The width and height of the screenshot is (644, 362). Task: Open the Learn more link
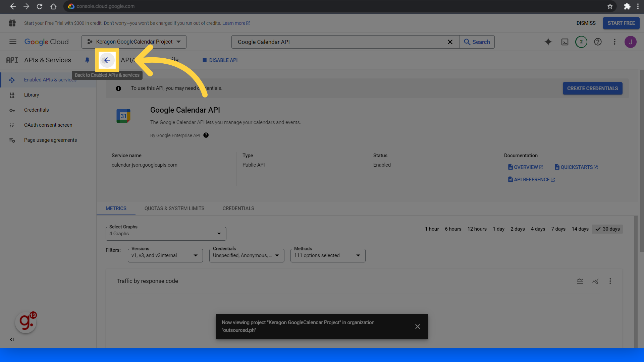point(236,23)
